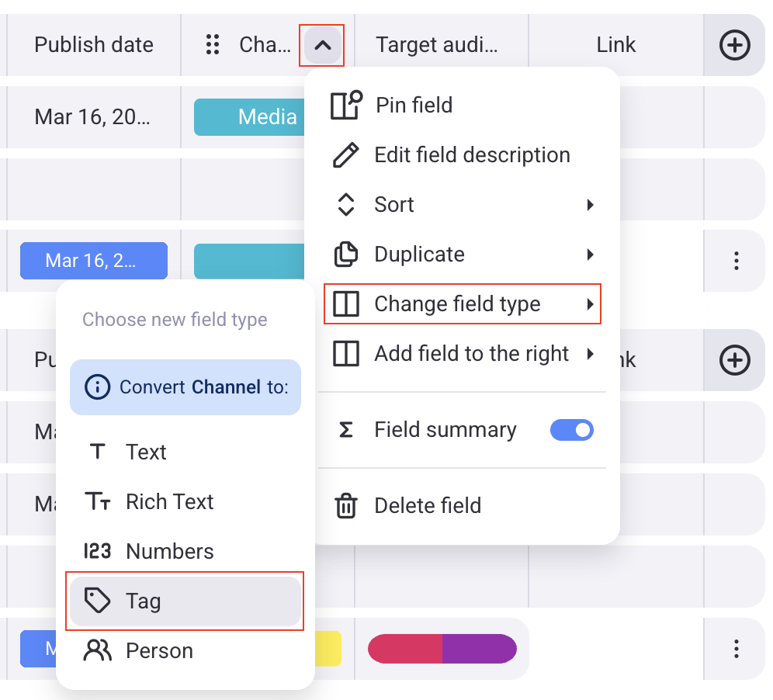
Task: Click the Duplicate copy icon
Action: click(346, 255)
